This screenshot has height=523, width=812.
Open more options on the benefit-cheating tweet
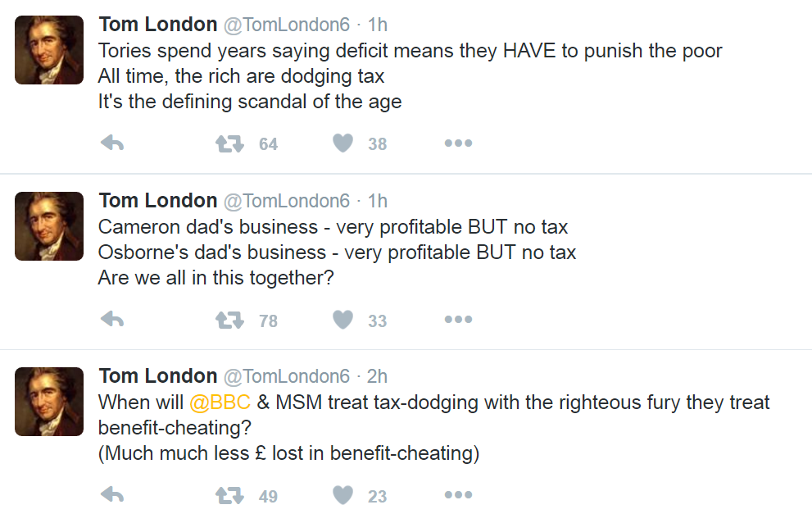pos(458,495)
